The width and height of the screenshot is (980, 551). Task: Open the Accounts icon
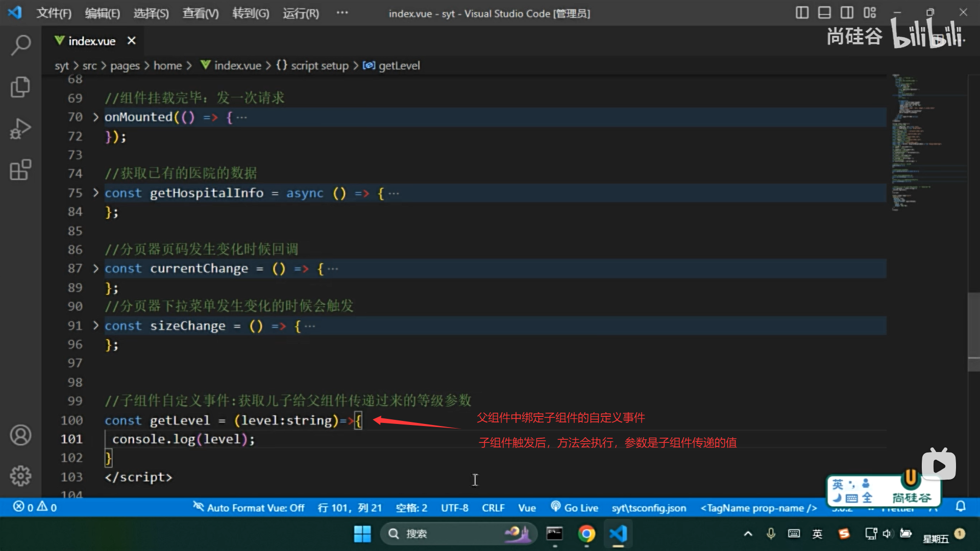(x=20, y=435)
